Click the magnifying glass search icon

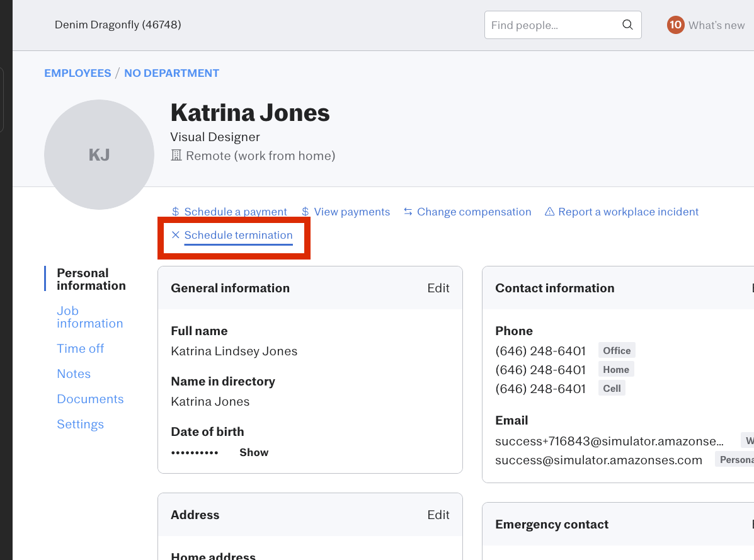click(627, 25)
